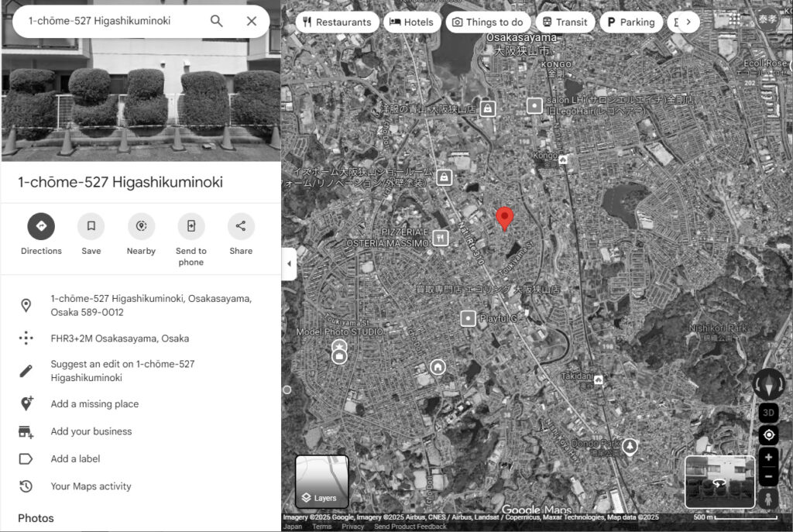Open Directions to this address
This screenshot has height=532, width=793.
[x=41, y=227]
